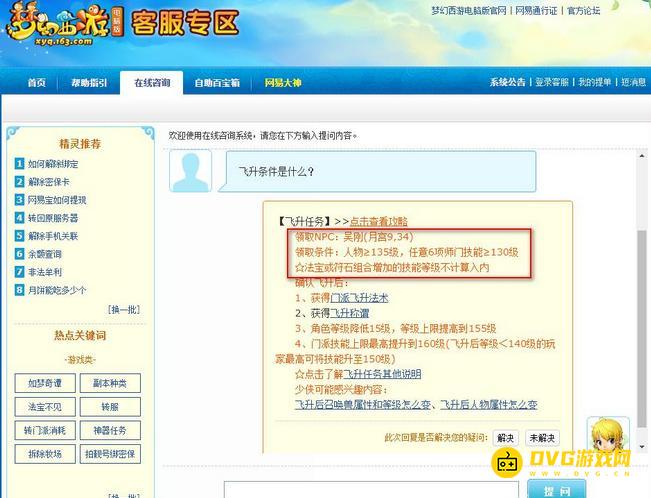The image size is (651, 498).
Task: Select recommended question 如何解除绑定
Action: click(x=53, y=164)
